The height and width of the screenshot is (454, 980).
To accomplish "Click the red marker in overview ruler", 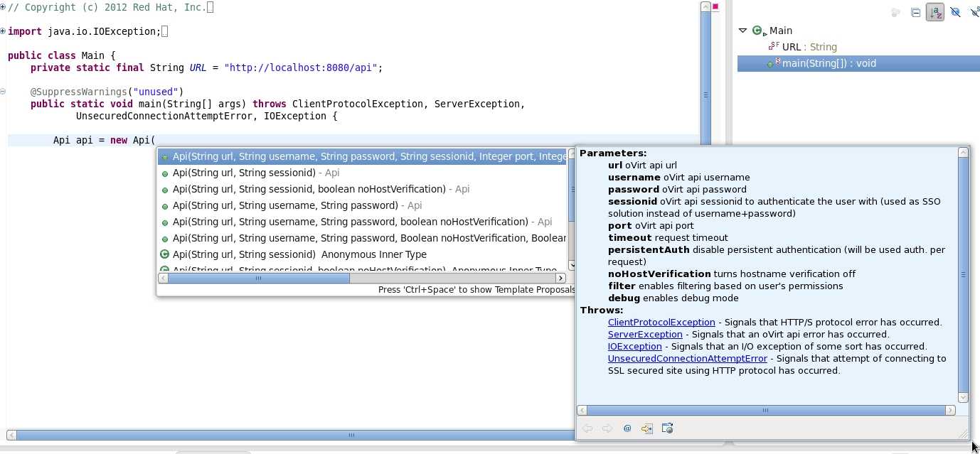I will coord(715,7).
